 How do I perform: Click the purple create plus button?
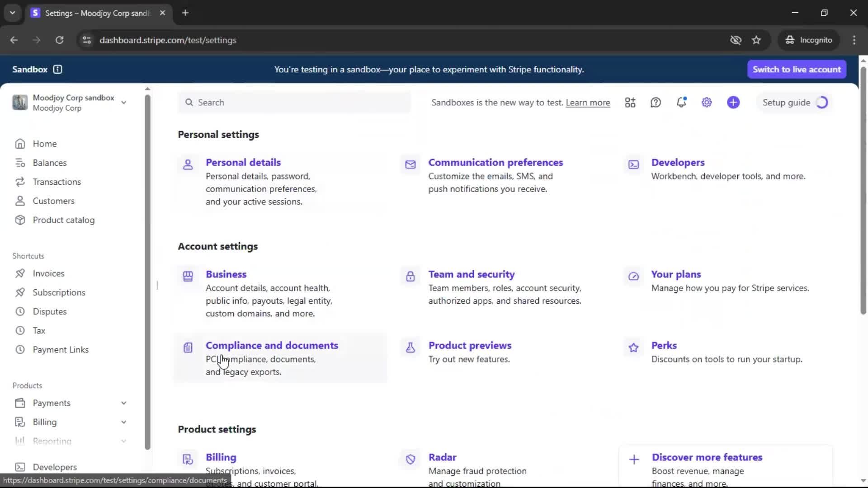733,103
